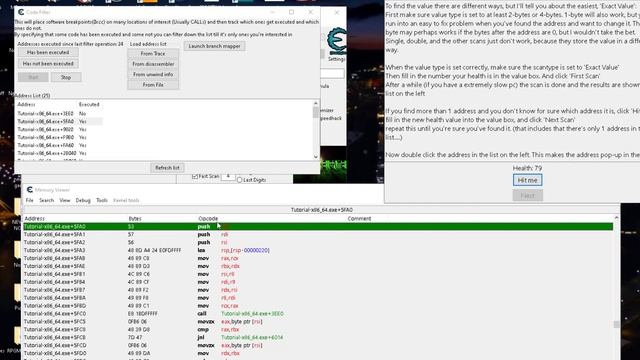Load address list From unwind info
This screenshot has width=640, height=360.
pos(153,74)
